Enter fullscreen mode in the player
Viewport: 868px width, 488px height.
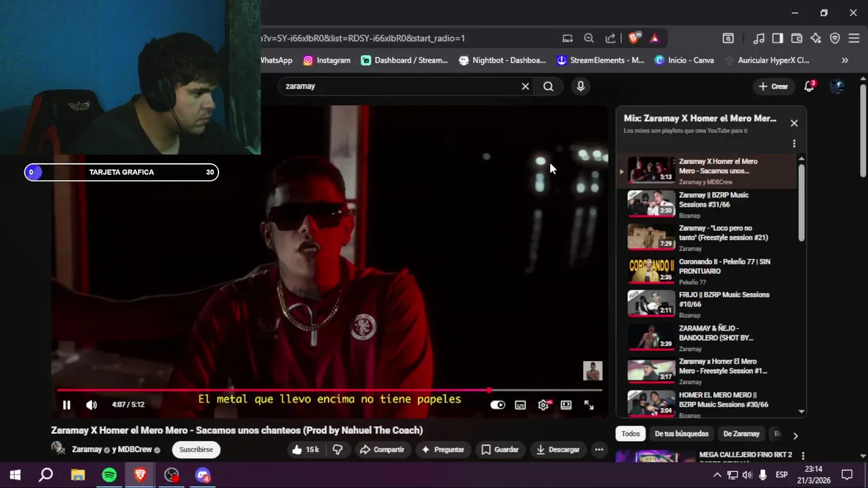click(589, 405)
